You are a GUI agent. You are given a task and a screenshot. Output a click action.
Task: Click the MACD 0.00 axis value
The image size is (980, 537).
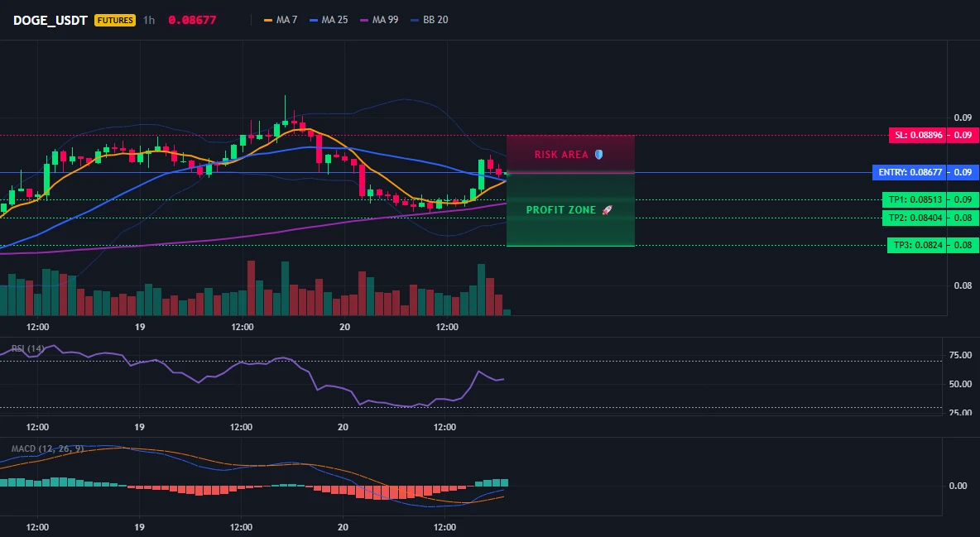958,485
